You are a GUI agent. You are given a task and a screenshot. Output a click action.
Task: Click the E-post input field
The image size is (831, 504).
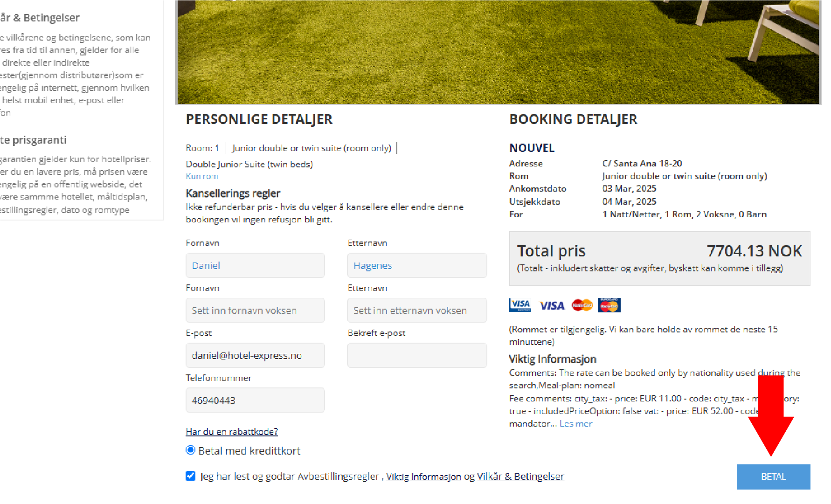(255, 355)
